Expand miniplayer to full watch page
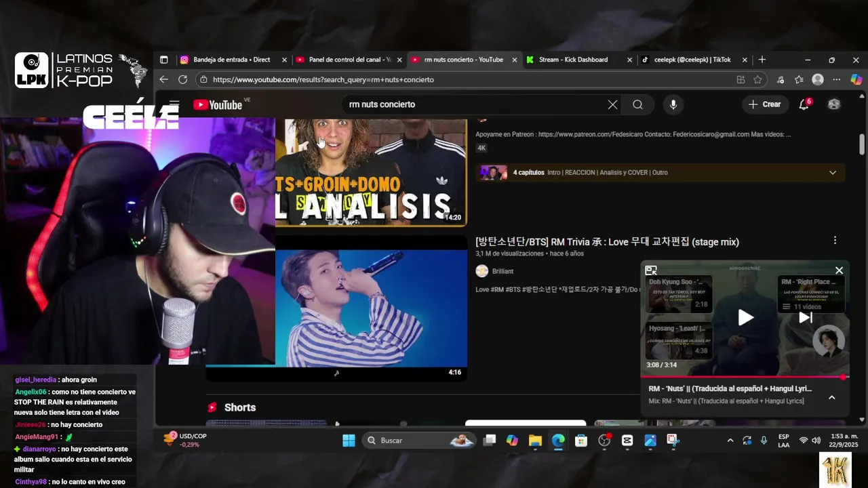868x488 pixels. point(651,270)
